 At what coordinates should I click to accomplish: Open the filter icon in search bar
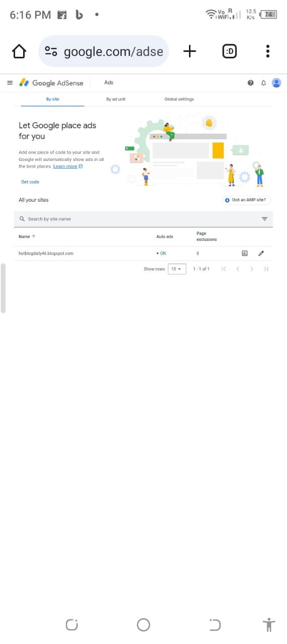(x=264, y=219)
